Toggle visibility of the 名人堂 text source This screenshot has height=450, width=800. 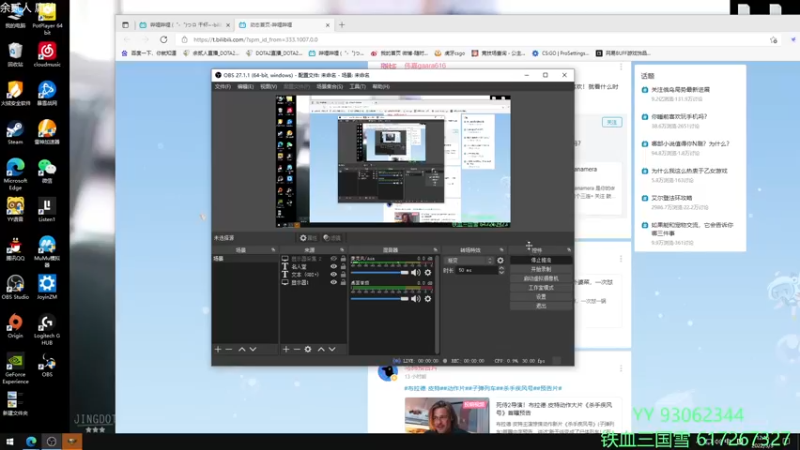click(333, 267)
